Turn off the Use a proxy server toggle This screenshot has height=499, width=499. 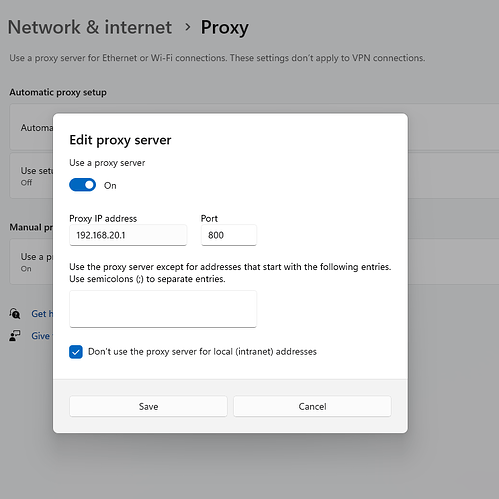[x=82, y=185]
